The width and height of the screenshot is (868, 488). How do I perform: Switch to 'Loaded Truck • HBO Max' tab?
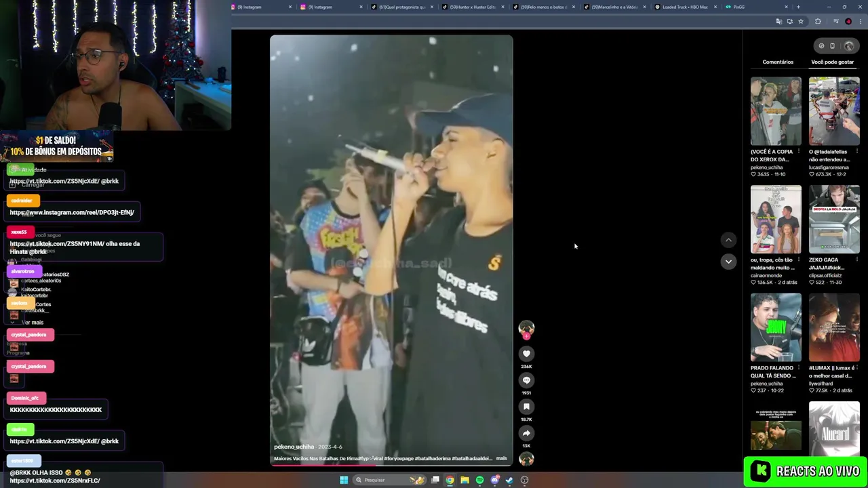click(685, 7)
